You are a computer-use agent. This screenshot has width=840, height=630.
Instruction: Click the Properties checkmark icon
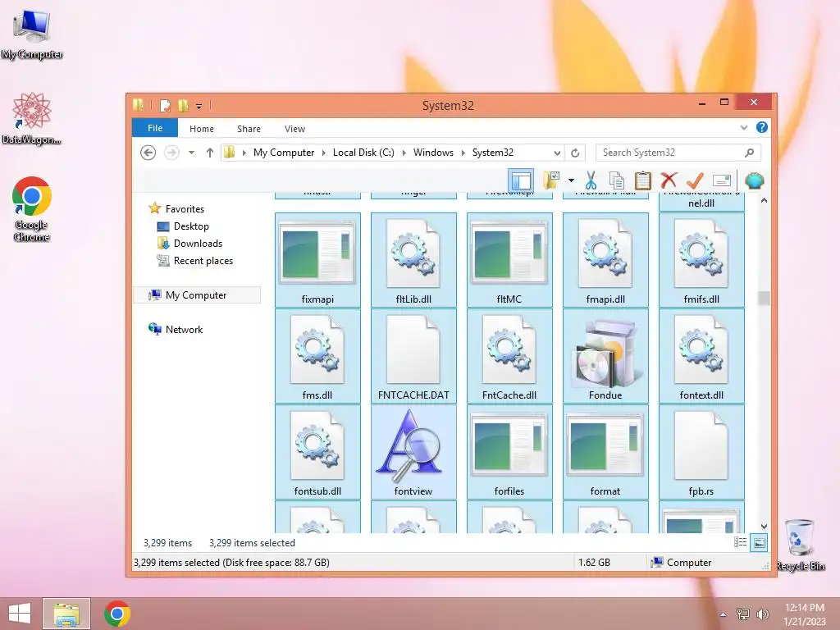[695, 180]
